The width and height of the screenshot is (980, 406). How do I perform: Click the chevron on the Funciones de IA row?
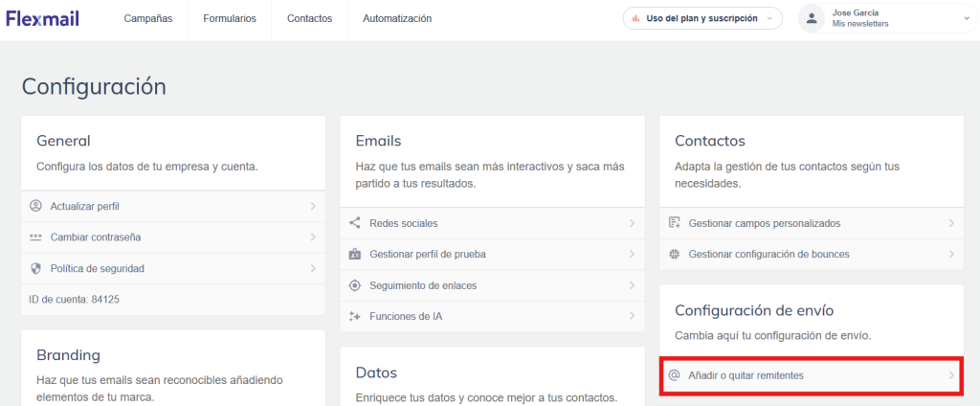tap(632, 317)
